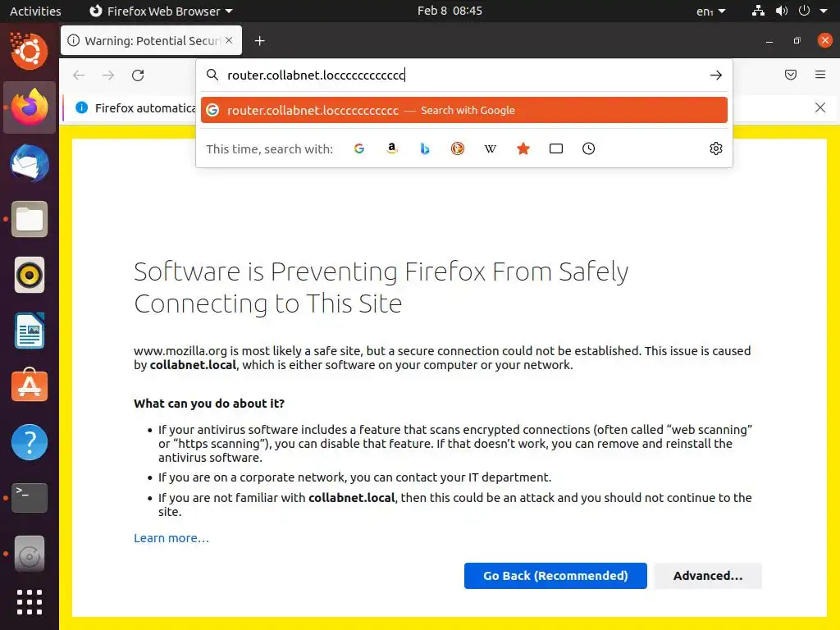Search in bookmarks star icon
The height and width of the screenshot is (630, 840).
point(523,148)
